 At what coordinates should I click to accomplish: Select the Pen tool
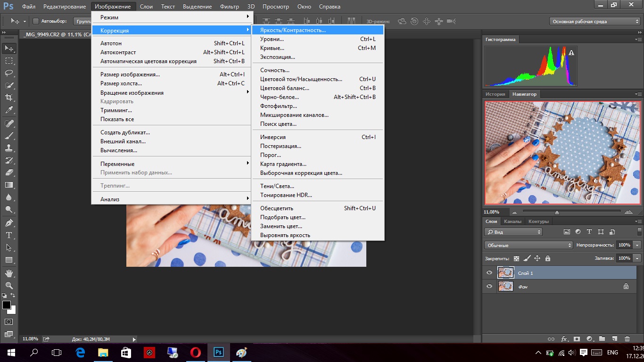click(8, 222)
